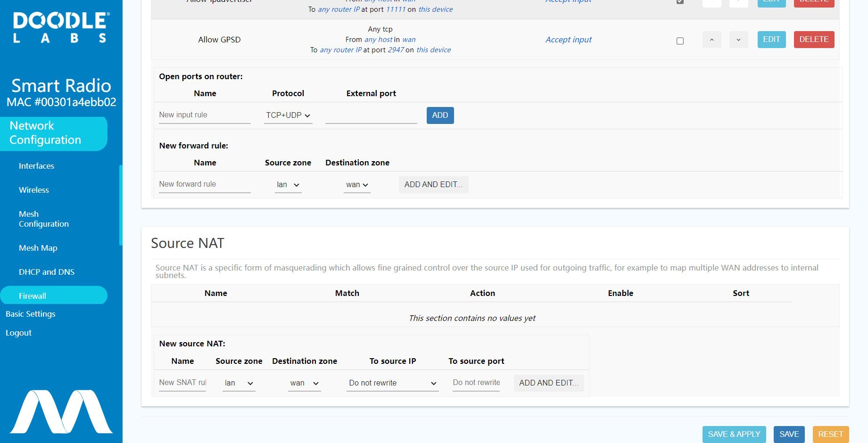Select Mesh Configuration in the sidebar
The image size is (868, 443).
pos(44,219)
